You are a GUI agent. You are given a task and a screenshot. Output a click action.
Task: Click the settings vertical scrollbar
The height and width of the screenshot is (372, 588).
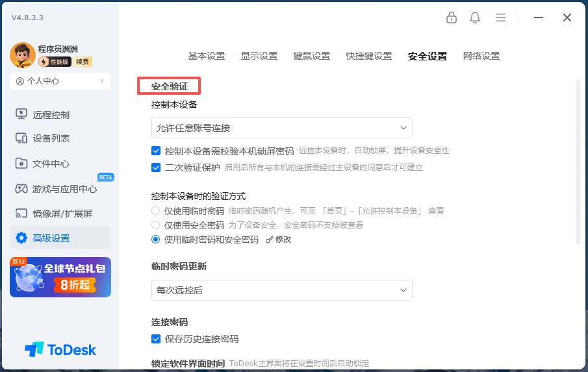(x=578, y=162)
